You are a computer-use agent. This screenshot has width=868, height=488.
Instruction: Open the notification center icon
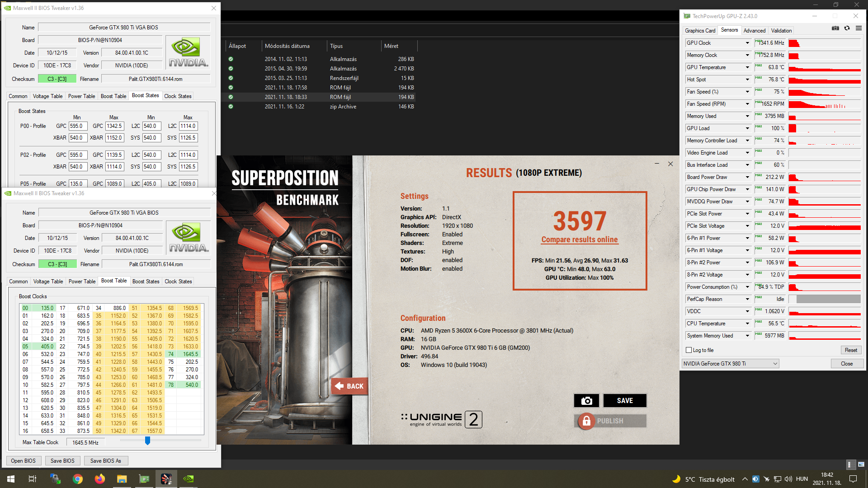coord(853,479)
